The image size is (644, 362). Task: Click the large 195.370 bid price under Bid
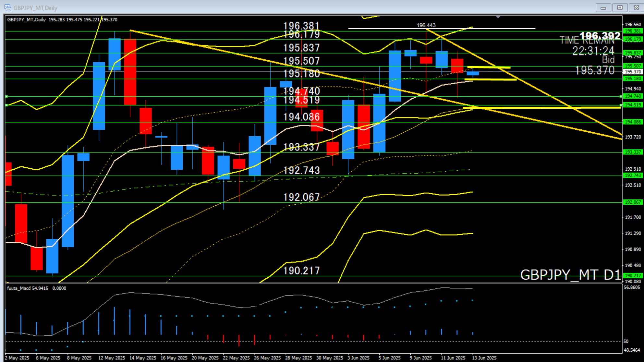(595, 70)
